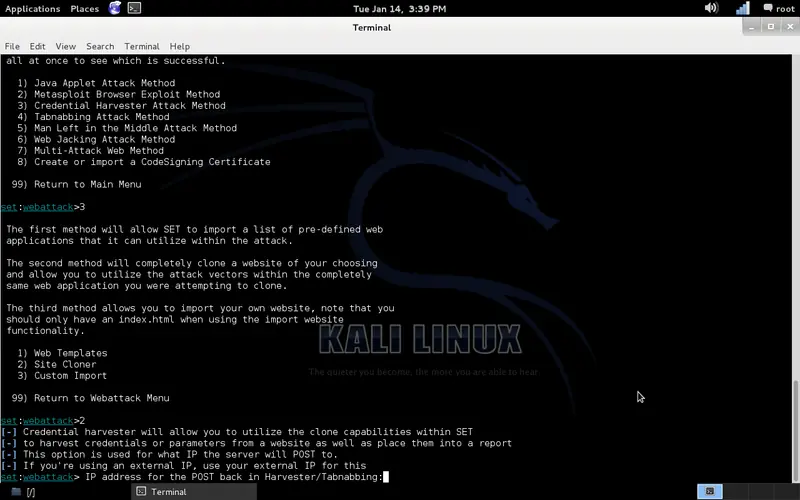The image size is (800, 500).
Task: Click the chat bubble icon beside root
Action: 768,8
